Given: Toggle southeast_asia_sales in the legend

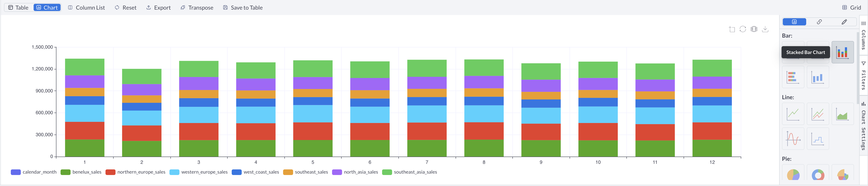Looking at the screenshot, I should click(x=415, y=172).
